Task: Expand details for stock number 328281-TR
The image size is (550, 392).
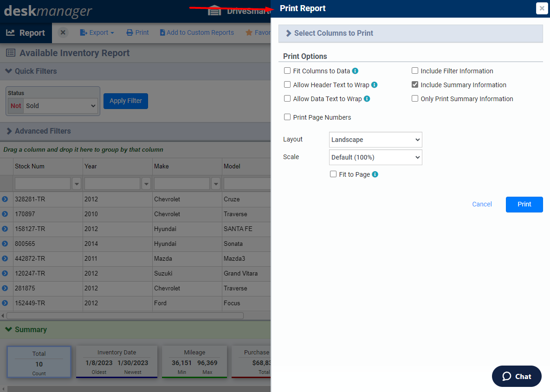Action: (6, 199)
